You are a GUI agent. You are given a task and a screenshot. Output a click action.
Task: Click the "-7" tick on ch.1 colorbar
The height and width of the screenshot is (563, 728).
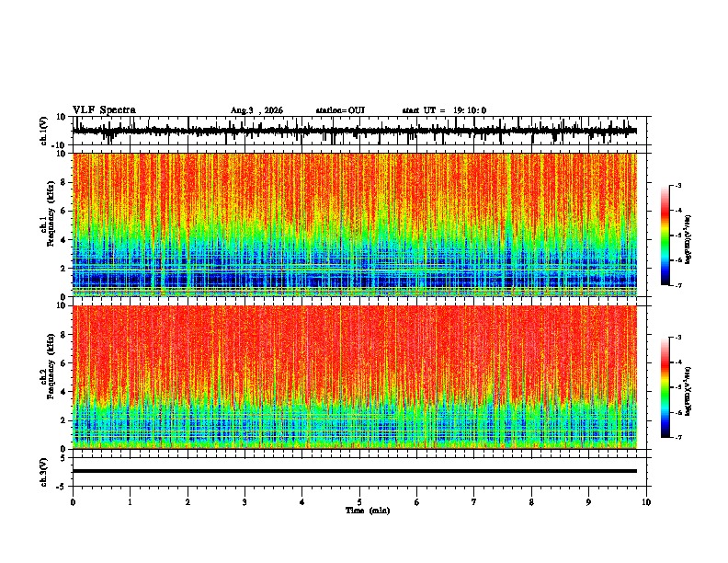[x=677, y=285]
